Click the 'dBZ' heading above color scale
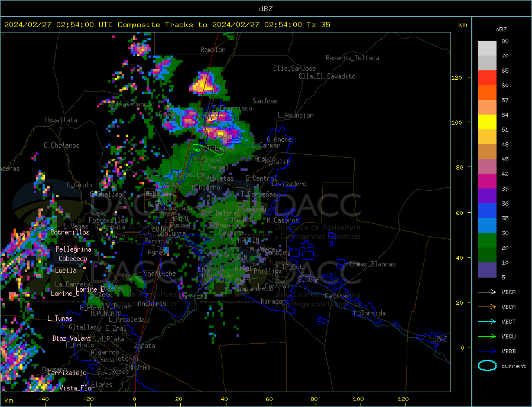The width and height of the screenshot is (532, 407). coord(501,30)
